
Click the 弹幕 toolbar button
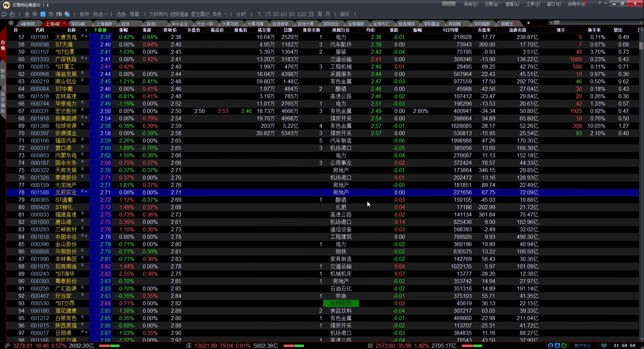click(x=134, y=14)
